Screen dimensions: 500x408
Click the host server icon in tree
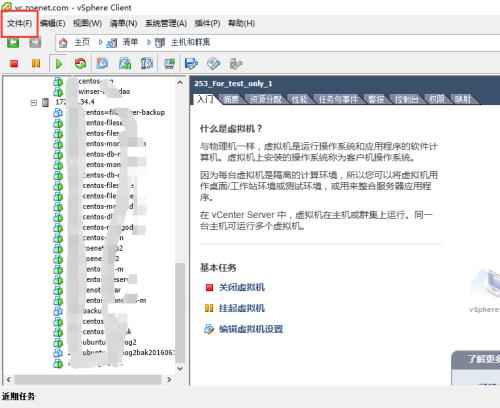point(45,102)
